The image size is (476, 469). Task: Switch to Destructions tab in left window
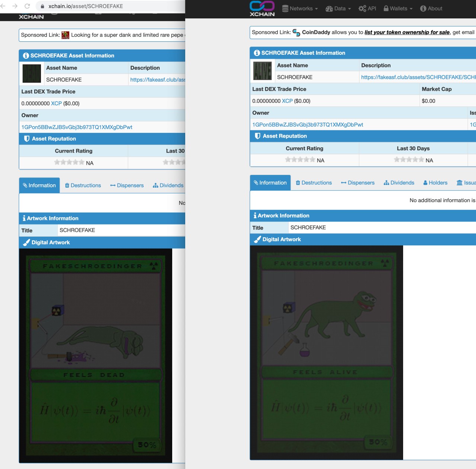click(x=83, y=185)
